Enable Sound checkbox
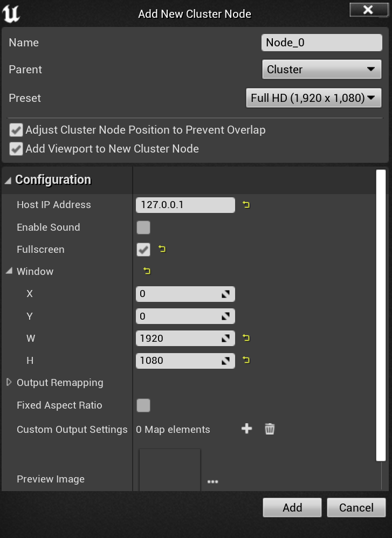 tap(143, 227)
